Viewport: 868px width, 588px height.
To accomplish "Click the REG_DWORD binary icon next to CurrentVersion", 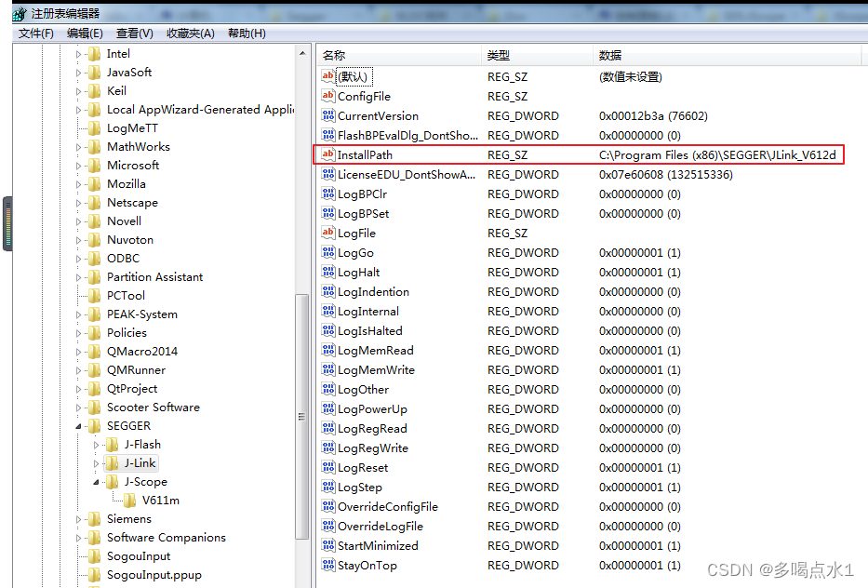I will (327, 115).
